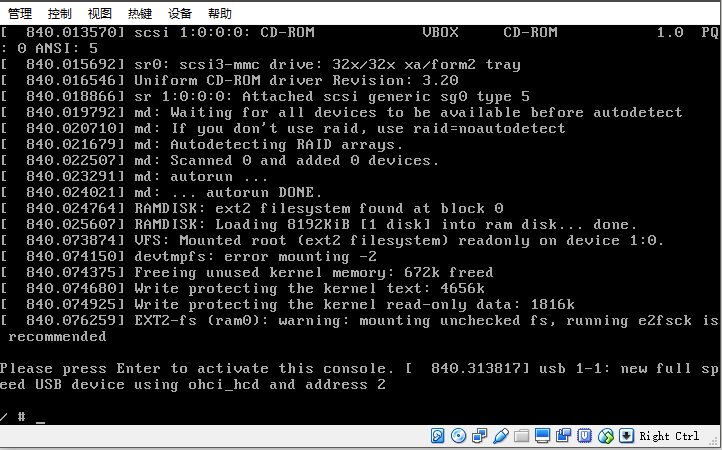Click the hard disk activity icon
722x450 pixels.
tap(438, 436)
